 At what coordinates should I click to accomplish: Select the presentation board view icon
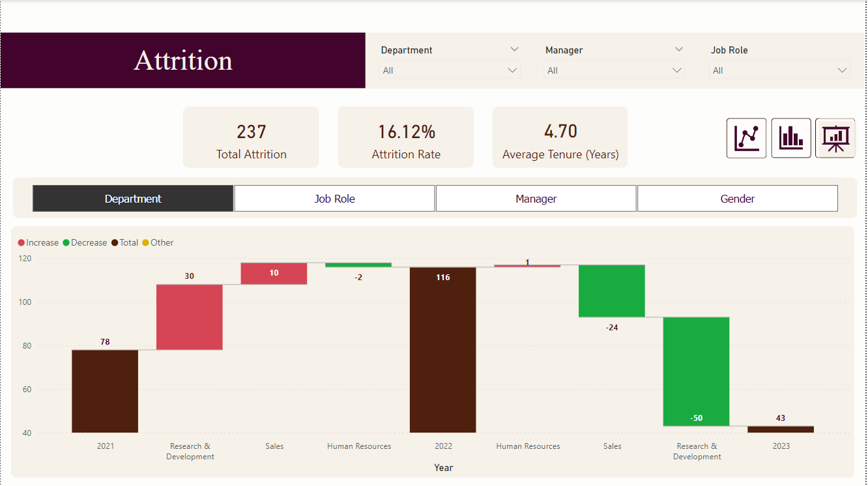pos(835,137)
